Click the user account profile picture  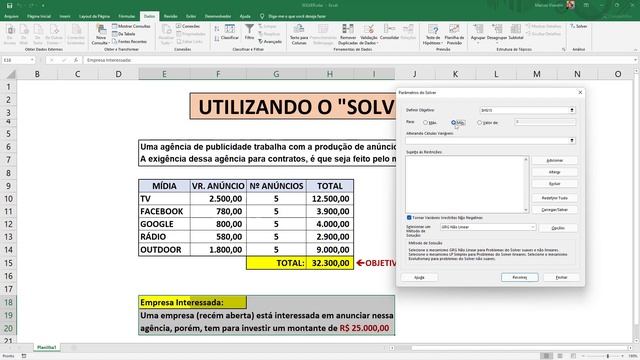tap(570, 5)
